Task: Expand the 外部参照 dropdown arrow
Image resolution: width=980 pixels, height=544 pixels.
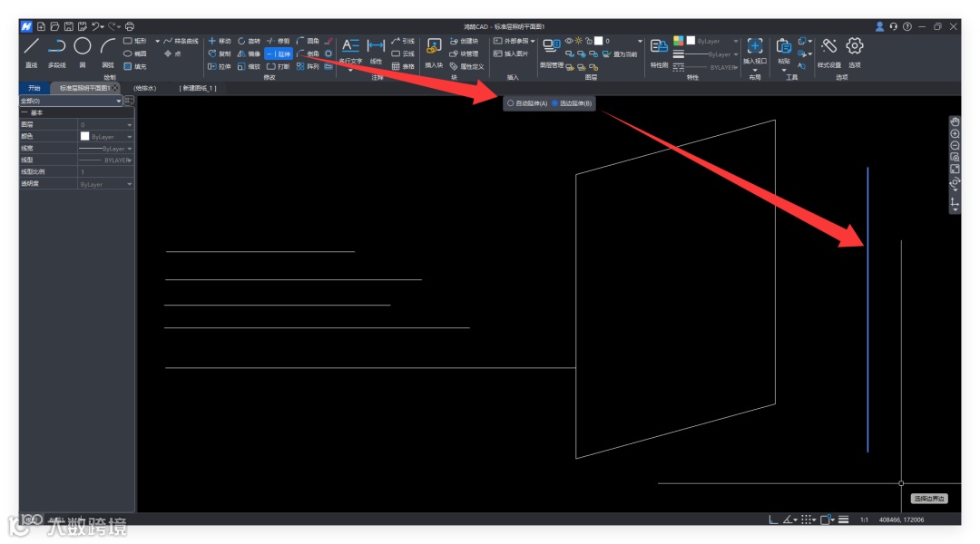Action: 533,41
